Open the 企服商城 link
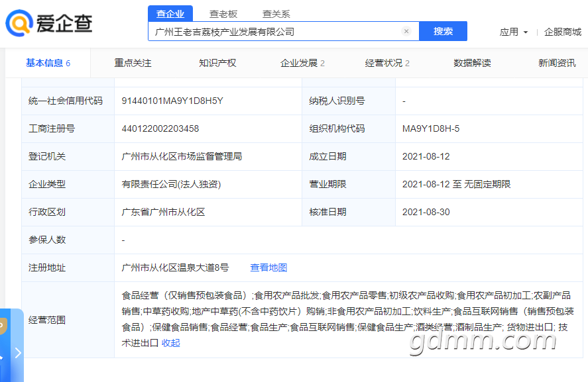The width and height of the screenshot is (588, 382). tap(563, 32)
